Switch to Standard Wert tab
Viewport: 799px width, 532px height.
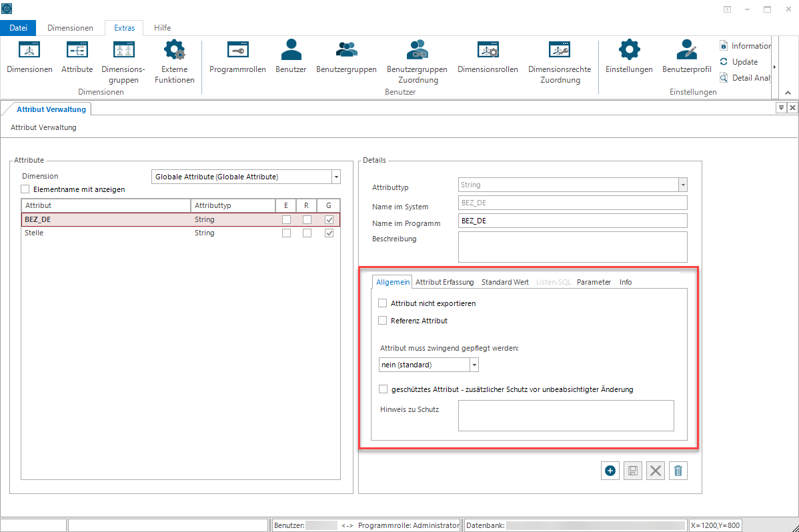coord(505,282)
